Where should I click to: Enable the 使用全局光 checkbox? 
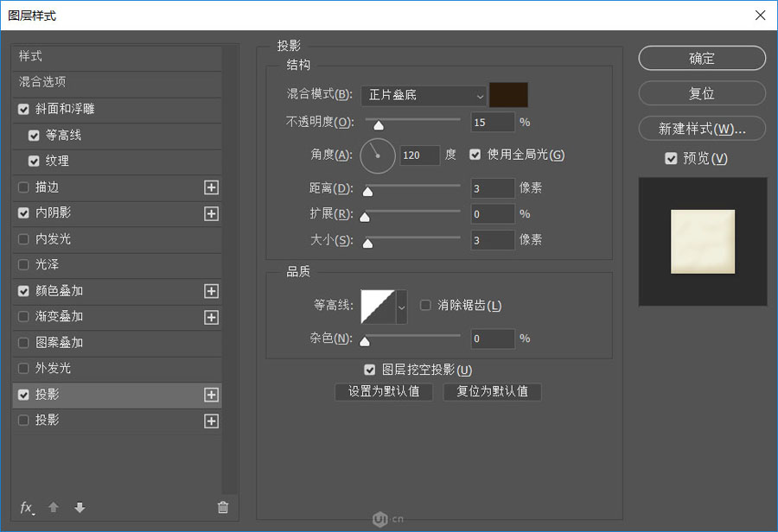pyautogui.click(x=475, y=155)
